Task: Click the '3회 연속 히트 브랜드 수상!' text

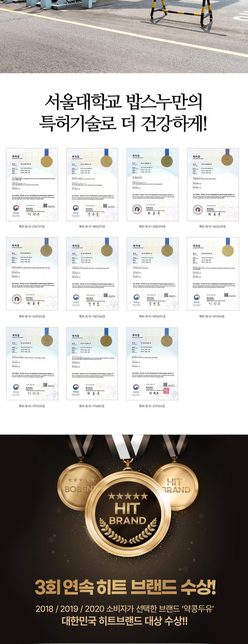Action: (x=125, y=587)
